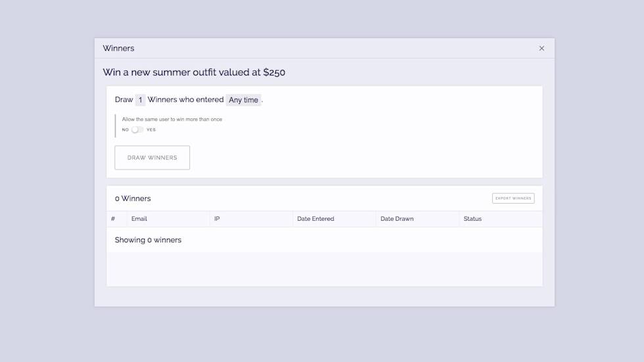Open the 'Any time' entry period dropdown
This screenshot has width=644, height=362.
[x=243, y=100]
